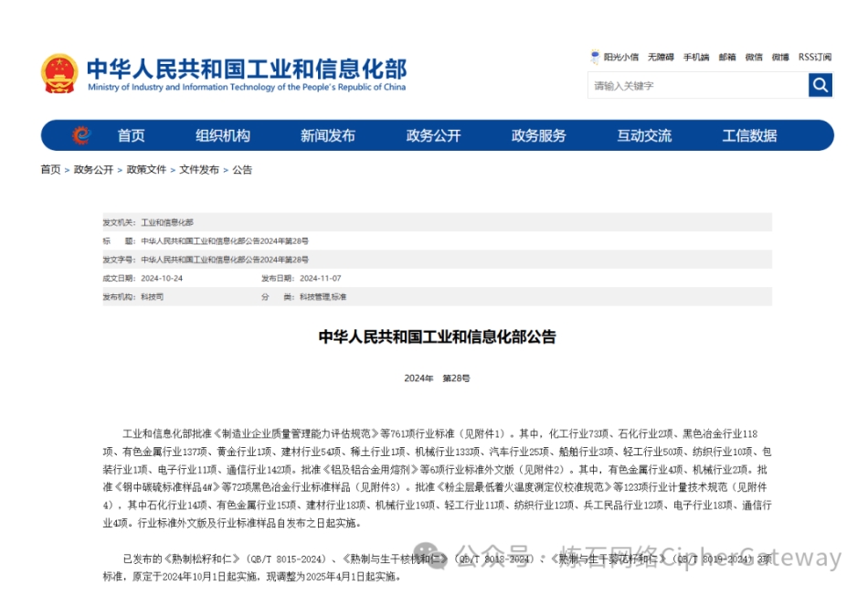Viewport: 868px width, 607px height.
Task: Navigate to 互动交流 tab
Action: click(643, 135)
